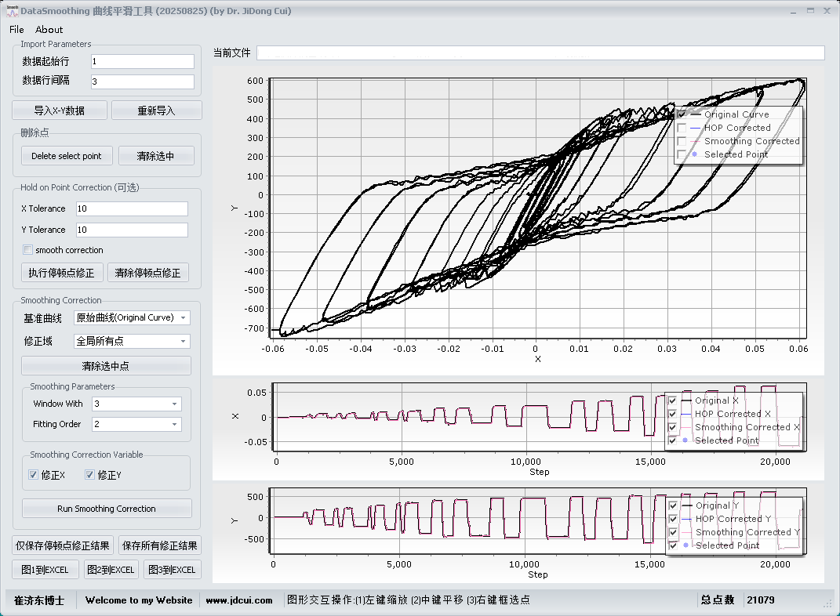Viewport: 840px width, 616px height.
Task: Export chart 1 using 图1到EXCEL
Action: click(45, 570)
